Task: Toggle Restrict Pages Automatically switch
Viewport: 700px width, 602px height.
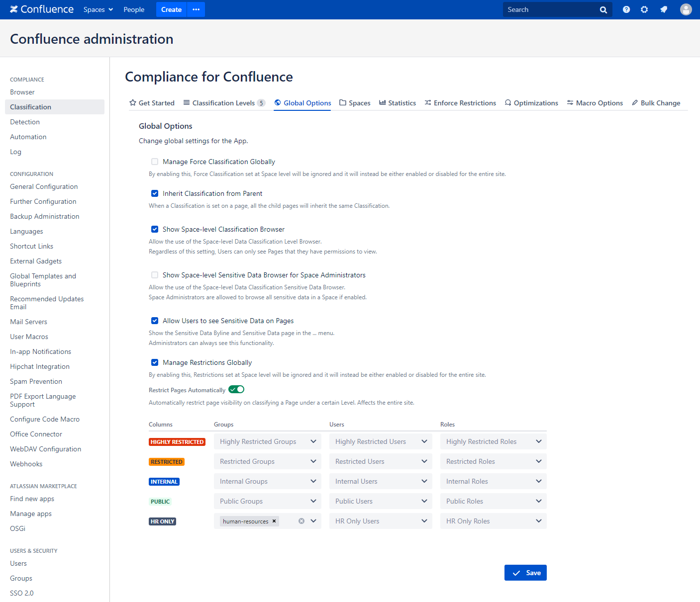Action: 236,389
